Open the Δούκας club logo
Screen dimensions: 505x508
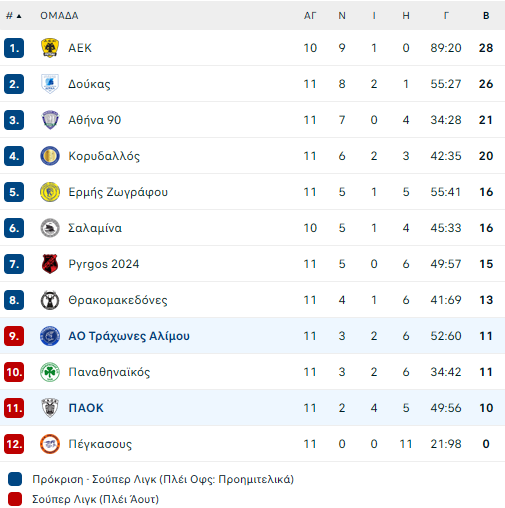pyautogui.click(x=50, y=84)
